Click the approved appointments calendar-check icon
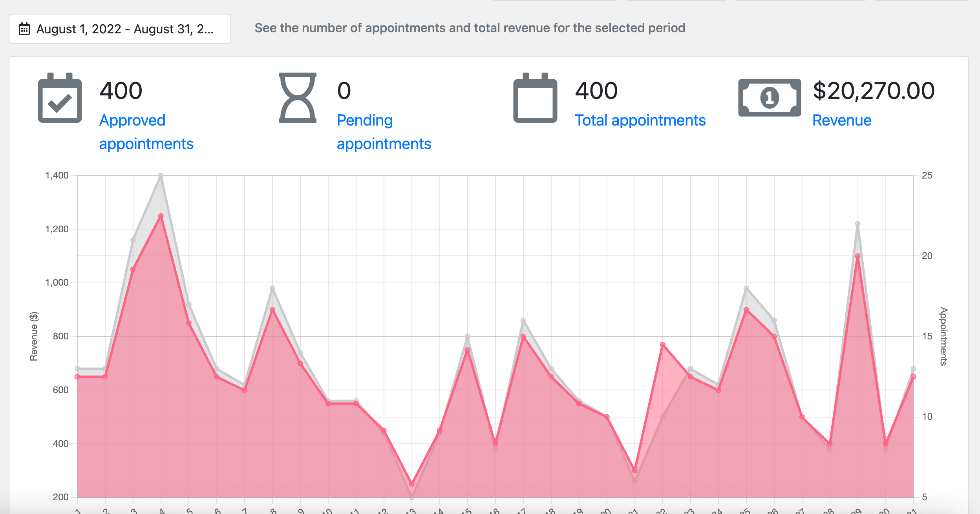The width and height of the screenshot is (980, 514). coord(60,98)
